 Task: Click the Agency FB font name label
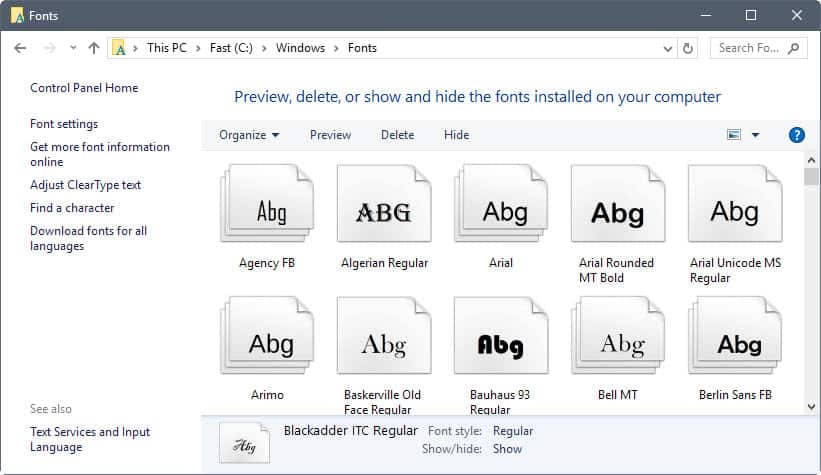[267, 263]
